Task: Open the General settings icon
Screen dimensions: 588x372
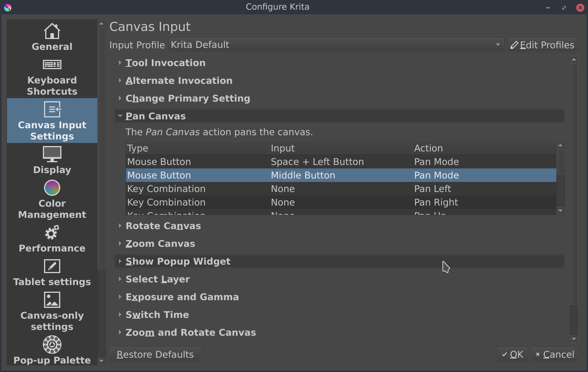Action: [52, 32]
